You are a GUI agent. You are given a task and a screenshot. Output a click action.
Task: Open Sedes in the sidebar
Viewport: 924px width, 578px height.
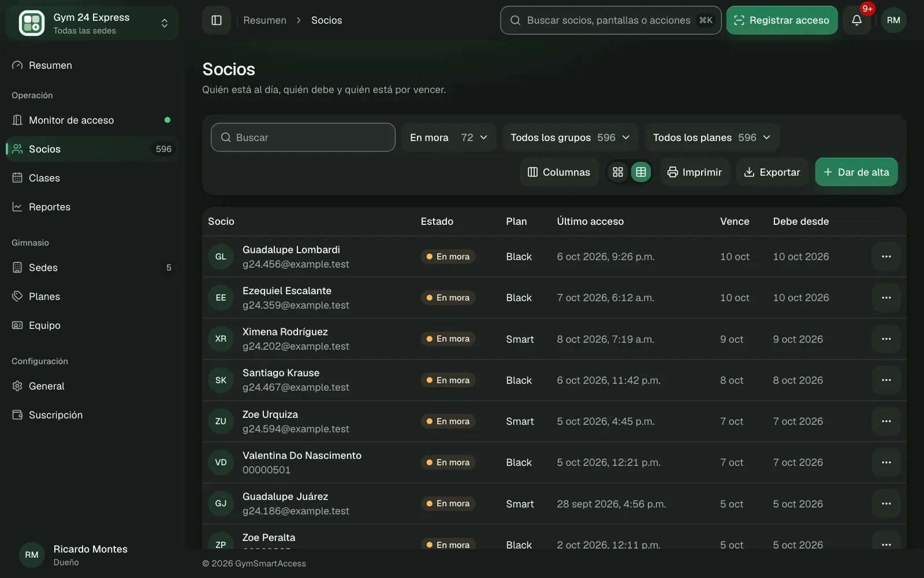click(x=92, y=268)
